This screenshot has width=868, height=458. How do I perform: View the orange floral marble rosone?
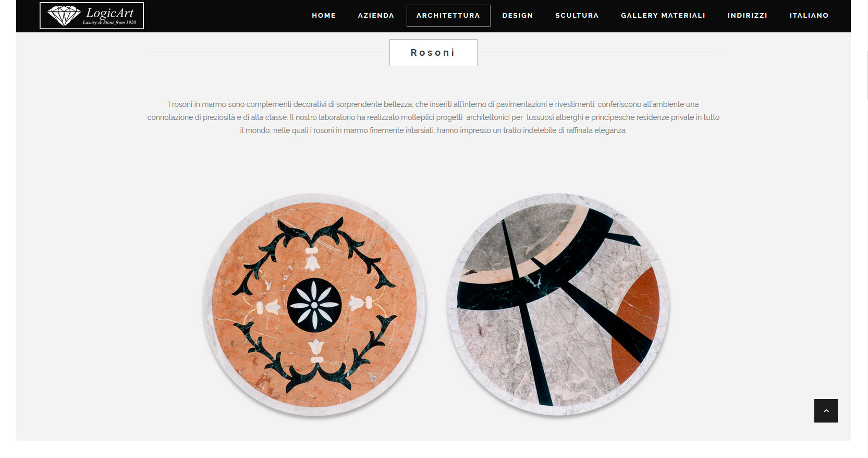pos(314,306)
